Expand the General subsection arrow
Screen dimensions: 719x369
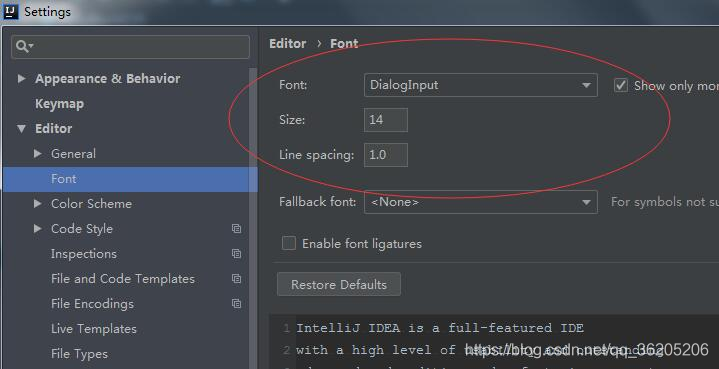point(38,154)
